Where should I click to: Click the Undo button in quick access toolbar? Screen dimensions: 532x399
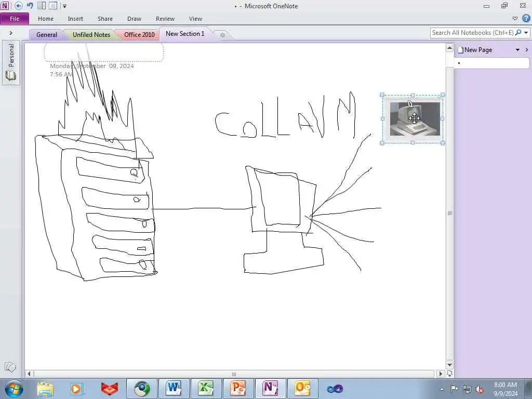[30, 6]
